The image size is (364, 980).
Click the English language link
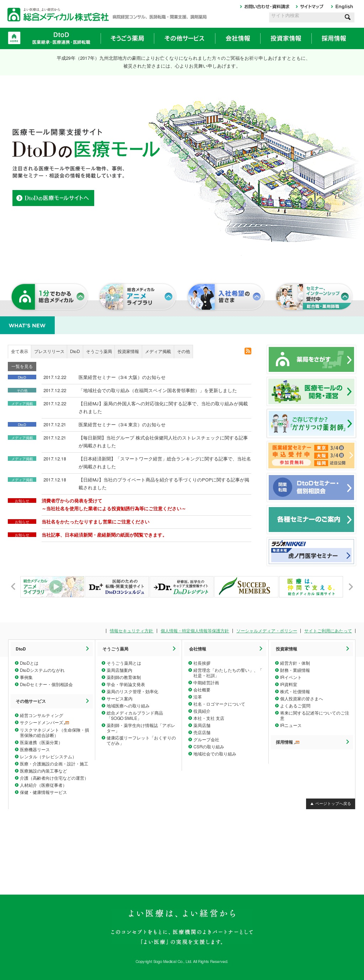pos(343,6)
